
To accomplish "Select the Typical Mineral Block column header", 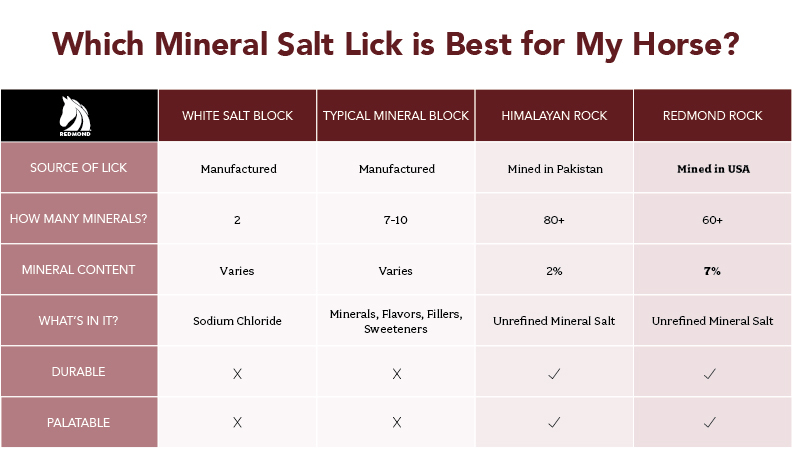I will (x=396, y=115).
